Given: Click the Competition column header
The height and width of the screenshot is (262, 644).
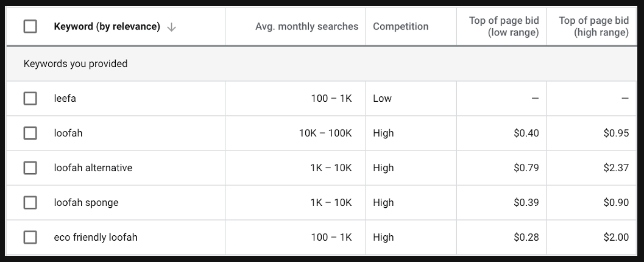Looking at the screenshot, I should pos(400,27).
